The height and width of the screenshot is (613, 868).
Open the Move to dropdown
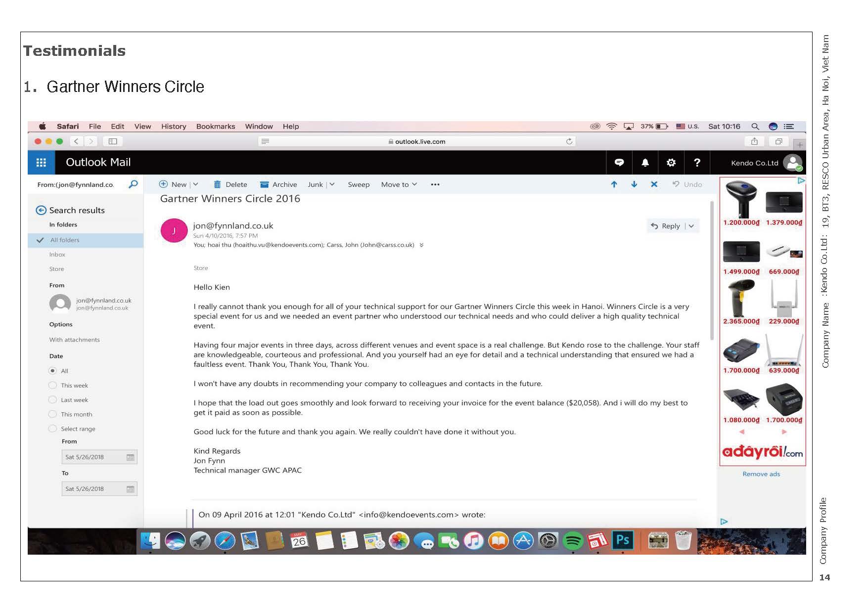(399, 184)
